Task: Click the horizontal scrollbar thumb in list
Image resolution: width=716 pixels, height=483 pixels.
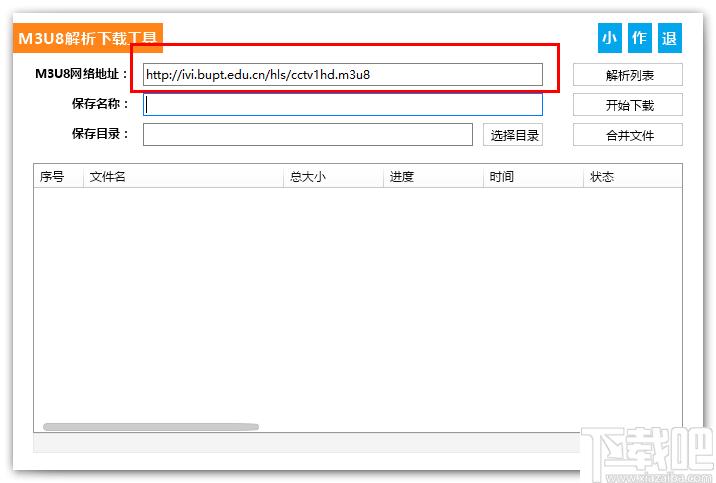Action: (151, 427)
